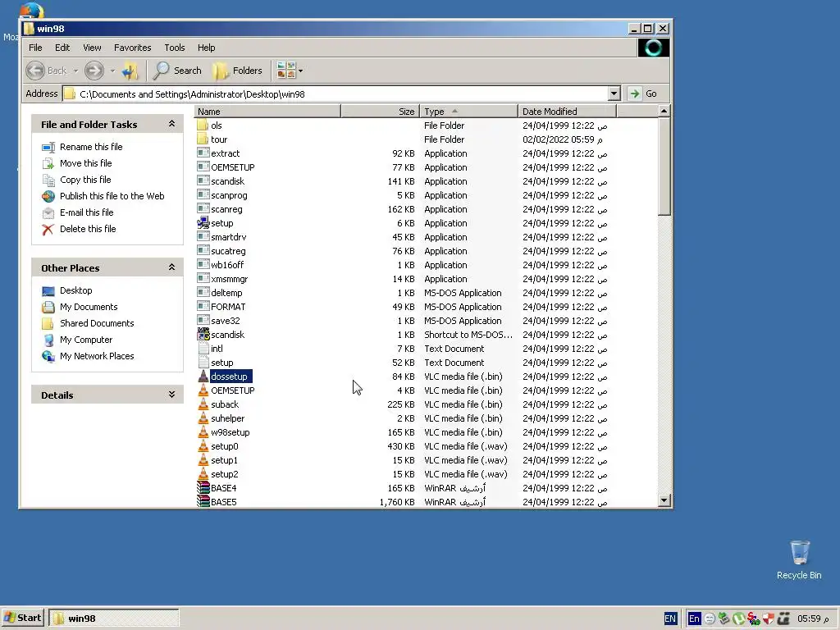Image resolution: width=840 pixels, height=630 pixels.
Task: Click the EN language indicator in tray
Action: click(669, 619)
